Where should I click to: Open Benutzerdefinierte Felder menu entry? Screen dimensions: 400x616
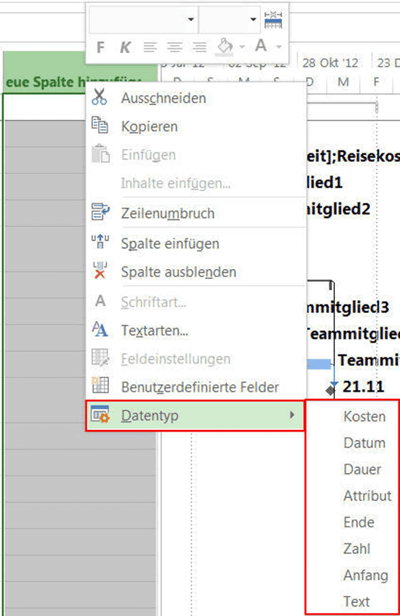click(x=195, y=387)
